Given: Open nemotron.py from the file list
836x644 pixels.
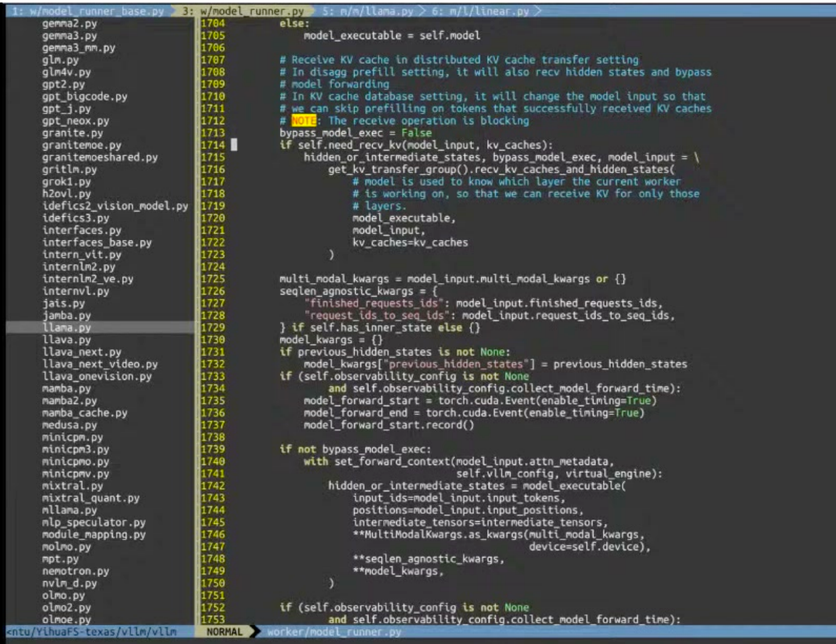Looking at the screenshot, I should click(75, 571).
